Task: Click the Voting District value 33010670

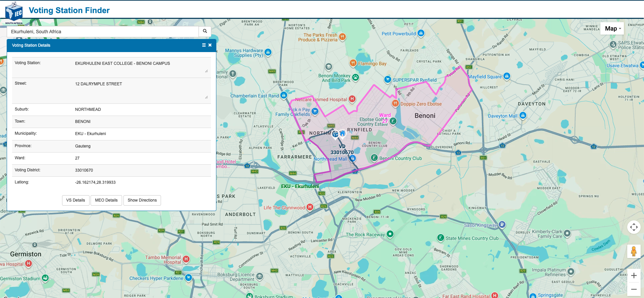Action: 84,170
